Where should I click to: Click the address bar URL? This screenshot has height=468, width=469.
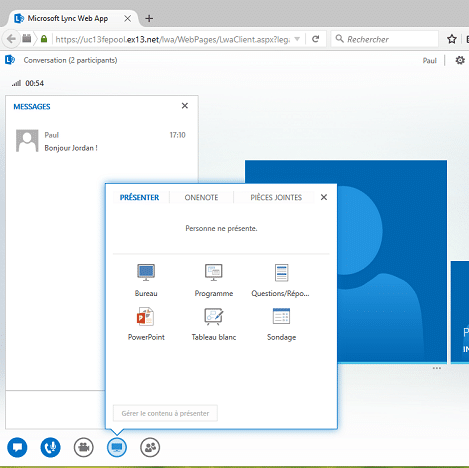tap(173, 39)
